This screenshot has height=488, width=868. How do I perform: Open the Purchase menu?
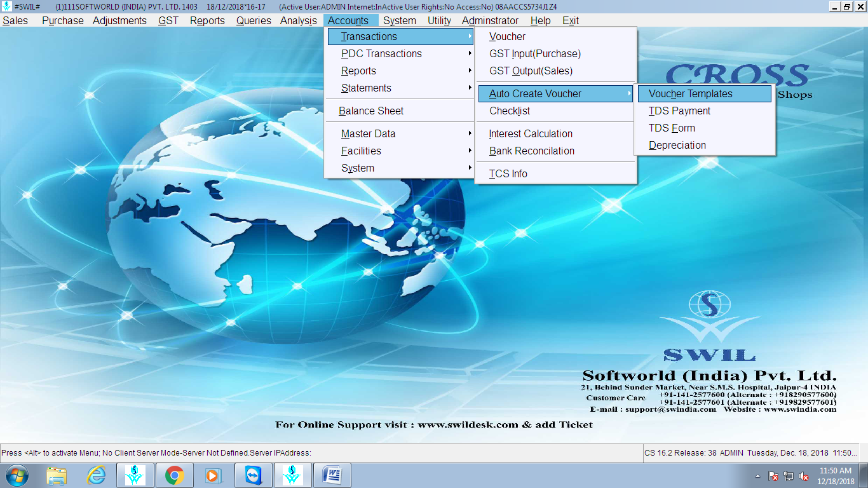pyautogui.click(x=63, y=20)
